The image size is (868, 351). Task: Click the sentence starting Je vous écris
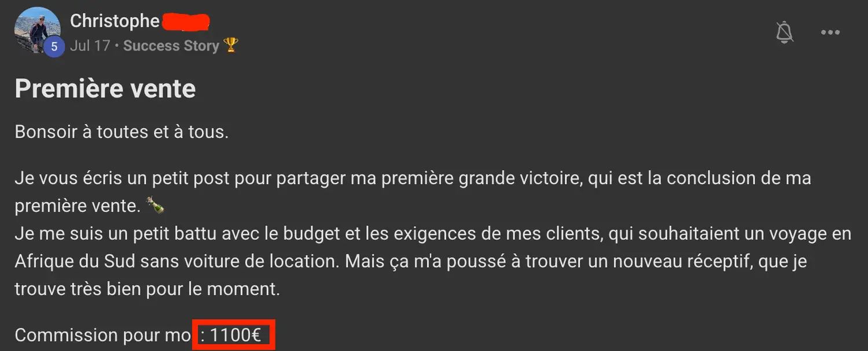413,192
